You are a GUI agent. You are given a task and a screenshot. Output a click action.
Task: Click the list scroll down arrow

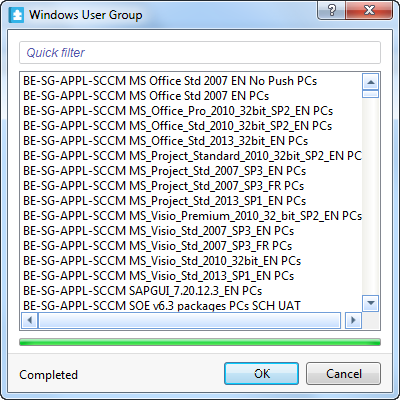(371, 303)
